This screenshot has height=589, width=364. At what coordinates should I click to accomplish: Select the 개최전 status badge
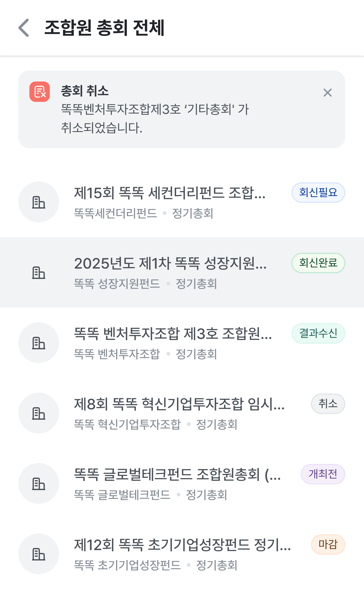tap(323, 474)
